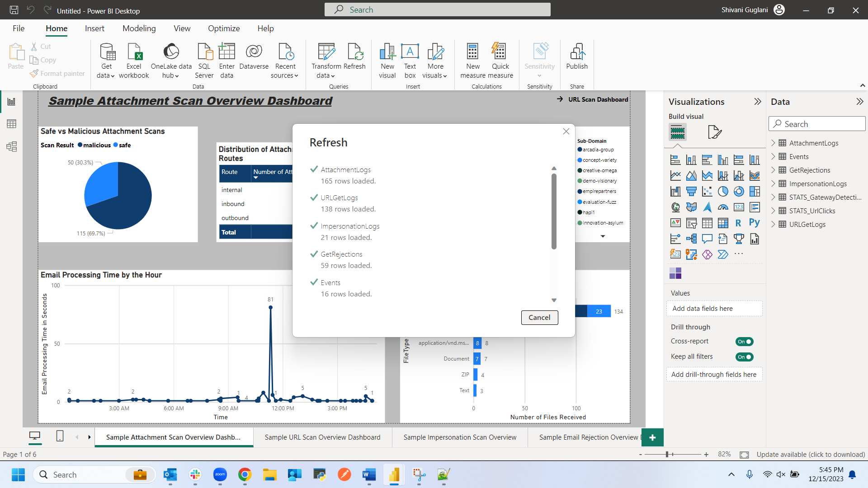Switch to Sample URL Scan Overview Dashboard tab
Image resolution: width=868 pixels, height=488 pixels.
point(322,437)
